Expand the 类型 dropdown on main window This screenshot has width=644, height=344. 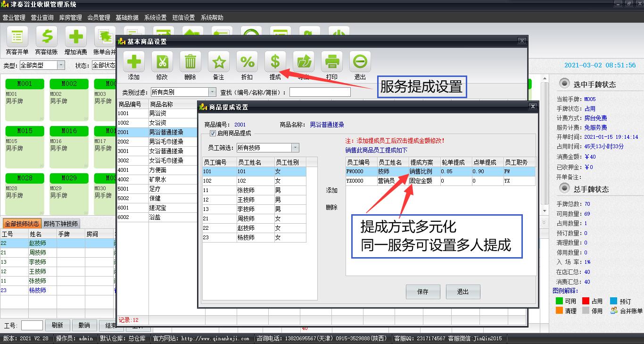[x=61, y=65]
